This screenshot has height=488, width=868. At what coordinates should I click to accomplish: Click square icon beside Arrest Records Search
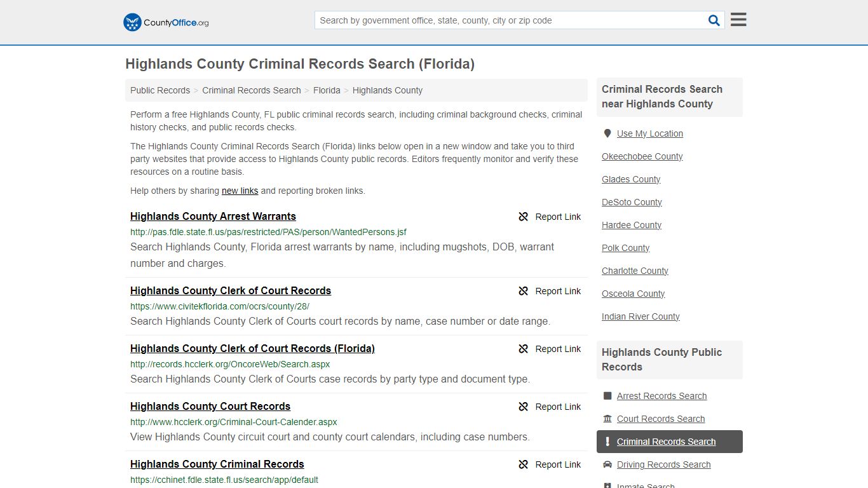click(x=607, y=396)
